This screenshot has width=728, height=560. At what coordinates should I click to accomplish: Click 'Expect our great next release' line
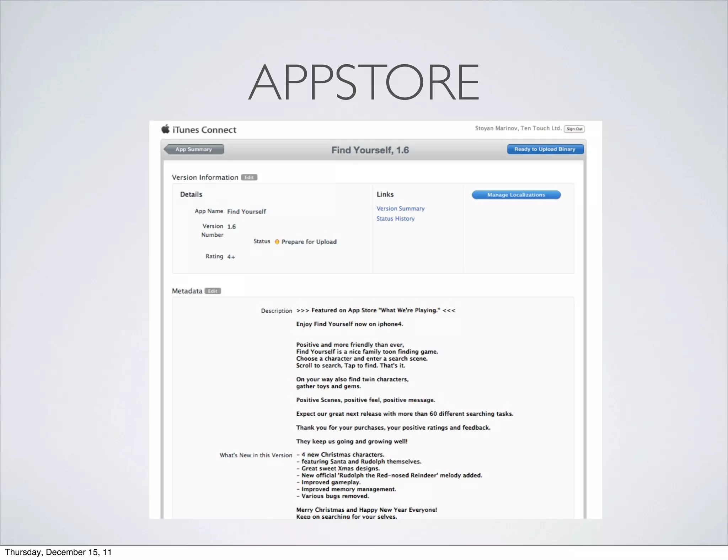[405, 414]
